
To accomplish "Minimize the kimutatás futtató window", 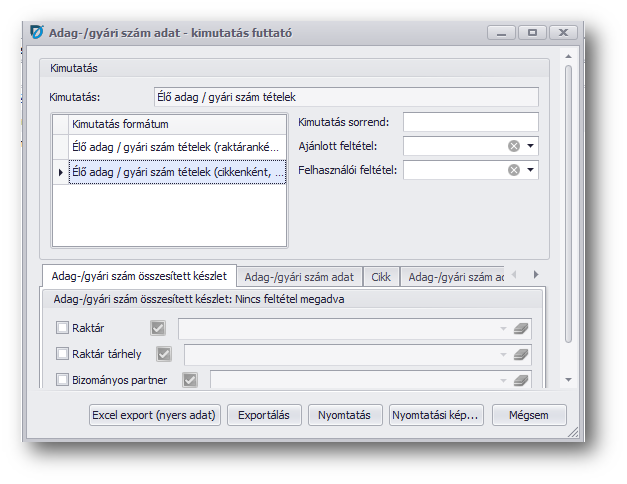I will coord(501,32).
